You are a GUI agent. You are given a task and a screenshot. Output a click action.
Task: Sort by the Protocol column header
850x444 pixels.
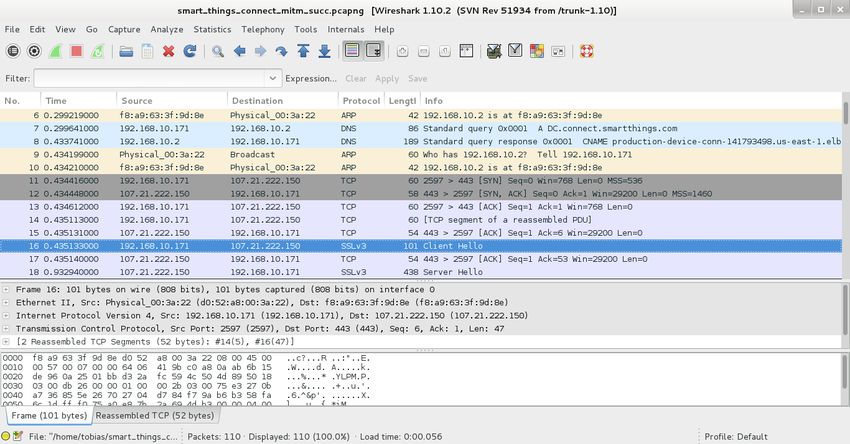tap(361, 101)
